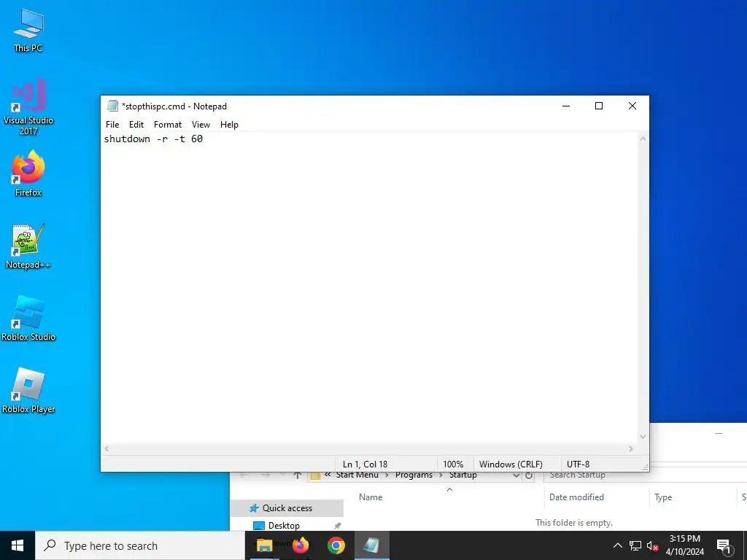747x560 pixels.
Task: Open the Notepad File menu
Action: click(x=112, y=125)
